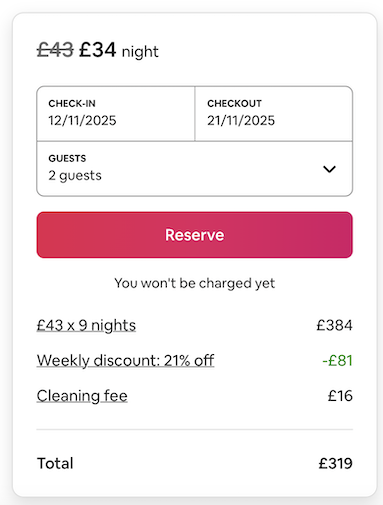Click the 'night' text beside the price
Image resolution: width=383 pixels, height=505 pixels.
(140, 52)
